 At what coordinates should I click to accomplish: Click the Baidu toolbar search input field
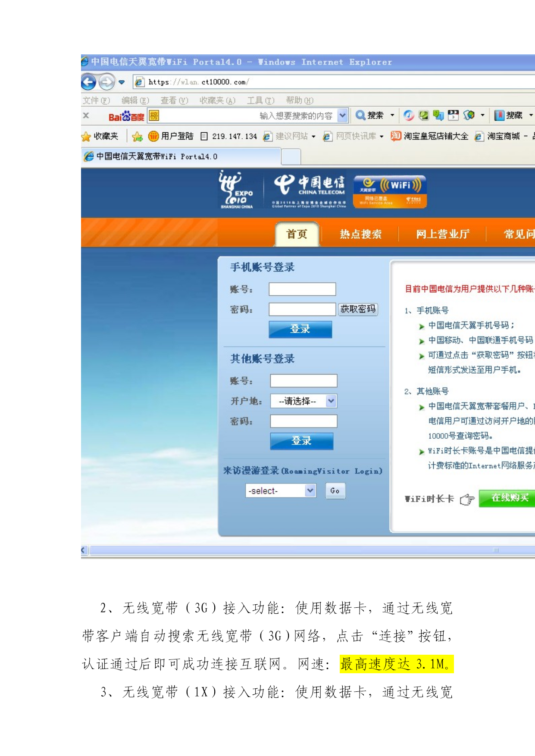248,116
